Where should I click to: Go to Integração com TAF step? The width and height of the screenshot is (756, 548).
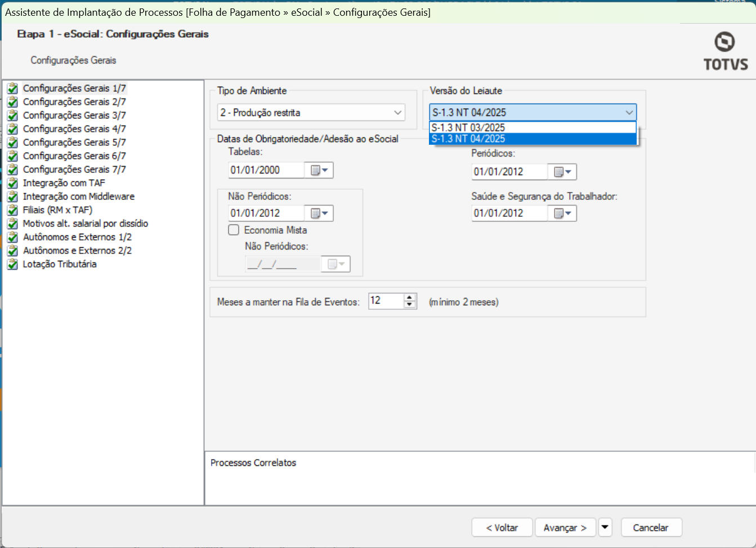64,183
